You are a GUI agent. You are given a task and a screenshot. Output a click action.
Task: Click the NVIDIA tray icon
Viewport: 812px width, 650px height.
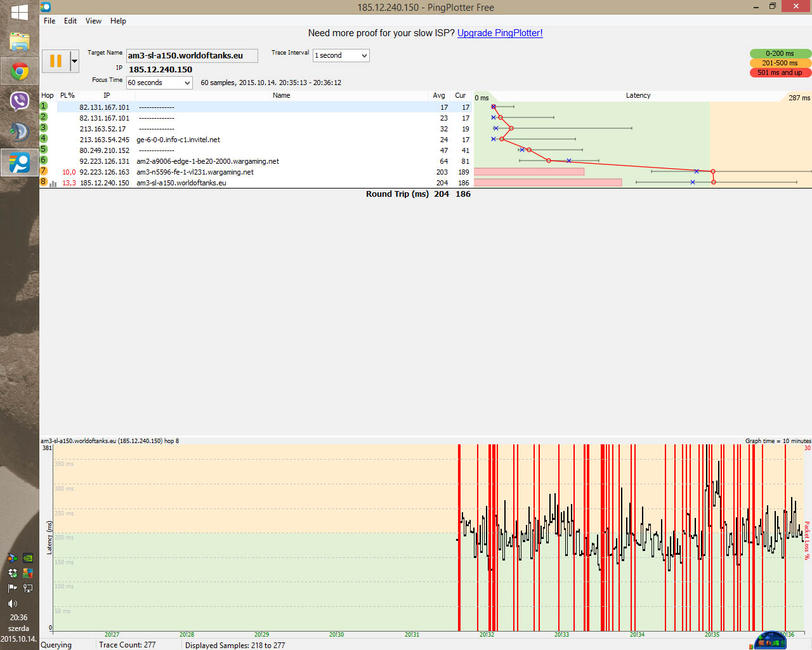coord(28,558)
